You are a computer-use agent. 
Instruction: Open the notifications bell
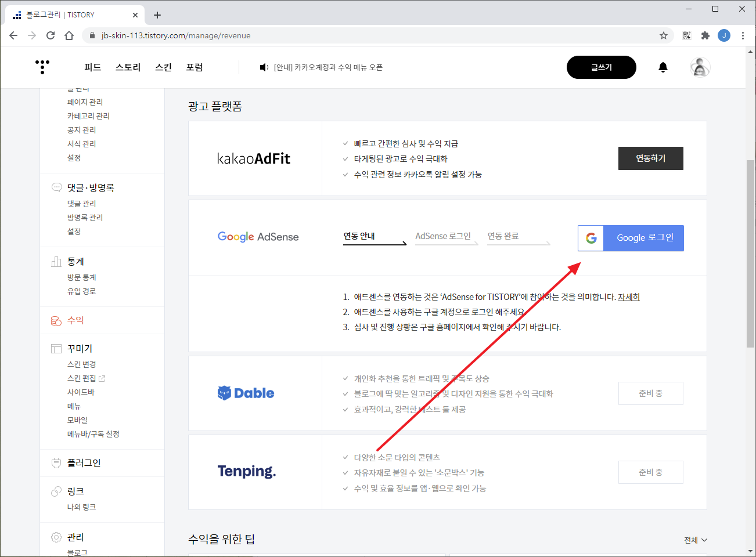click(663, 67)
